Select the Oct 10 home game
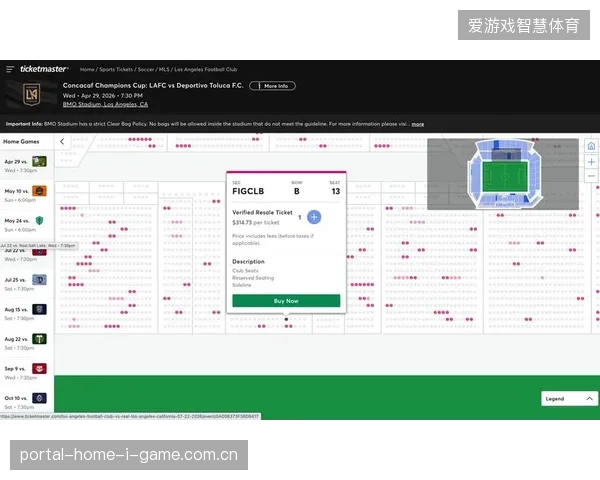The width and height of the screenshot is (600, 480). 26,402
